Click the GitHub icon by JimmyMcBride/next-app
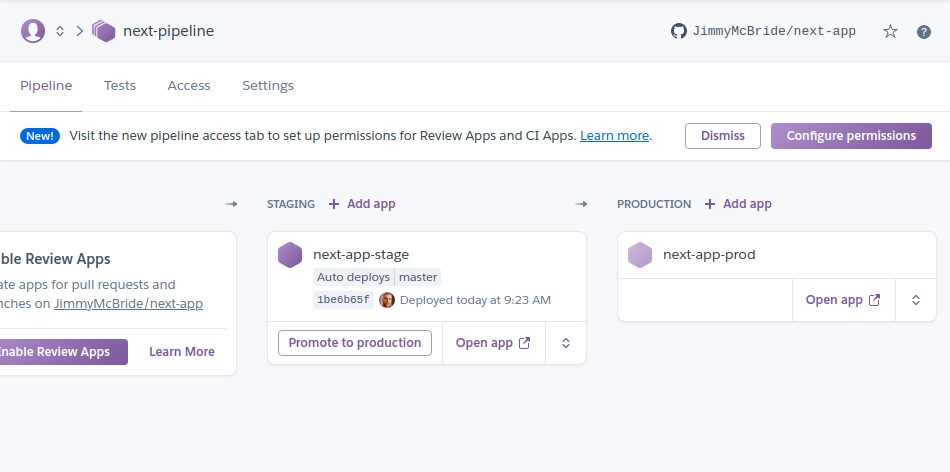The image size is (950, 472). [679, 31]
